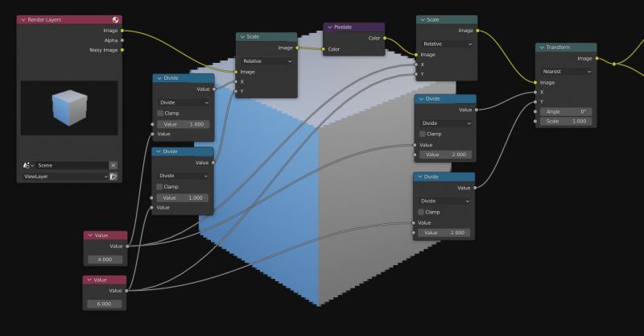Click the Transform X input socket
This screenshot has width=644, height=336.
pyautogui.click(x=535, y=92)
